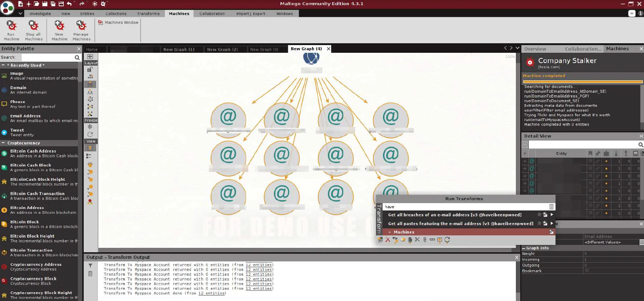Open the Different Values ellipsis button
The width and height of the screenshot is (644, 301).
coord(641,242)
